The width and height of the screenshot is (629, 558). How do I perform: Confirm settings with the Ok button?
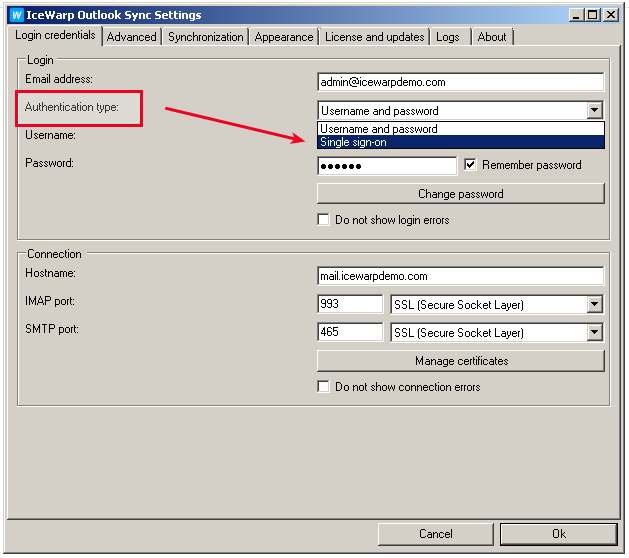pyautogui.click(x=558, y=534)
